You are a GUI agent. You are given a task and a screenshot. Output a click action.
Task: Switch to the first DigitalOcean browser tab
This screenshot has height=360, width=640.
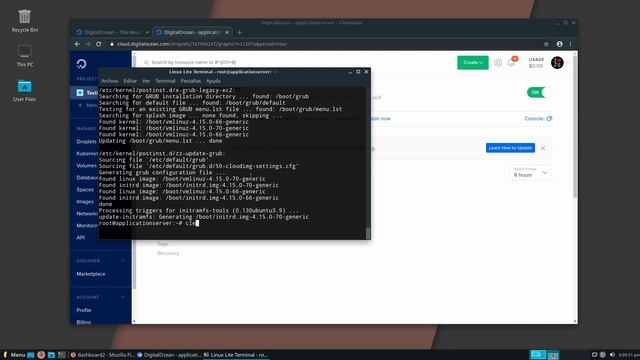pyautogui.click(x=112, y=32)
